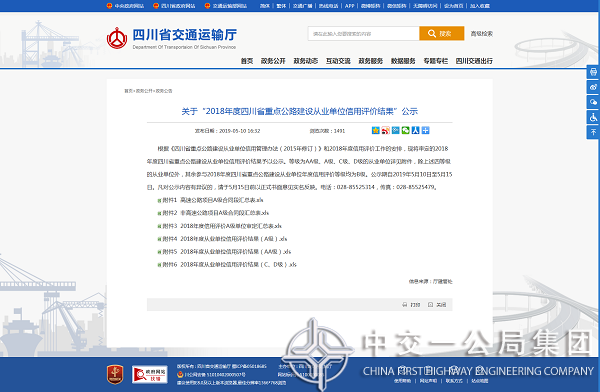
Task: Click the publication date 2019-05-10 text
Action: point(240,131)
